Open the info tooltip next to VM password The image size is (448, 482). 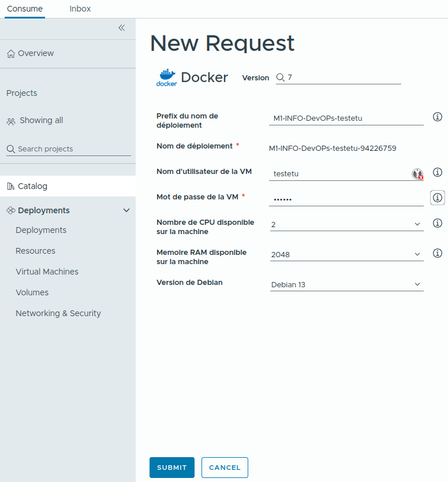click(438, 197)
